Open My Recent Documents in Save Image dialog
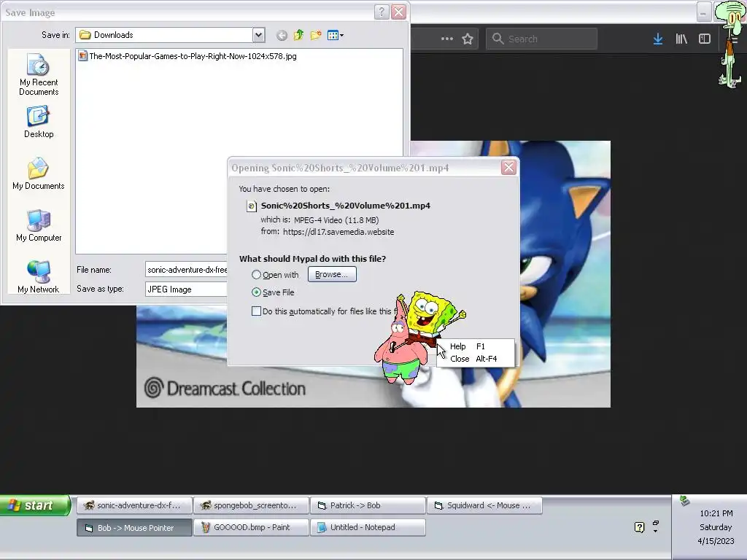 click(39, 74)
